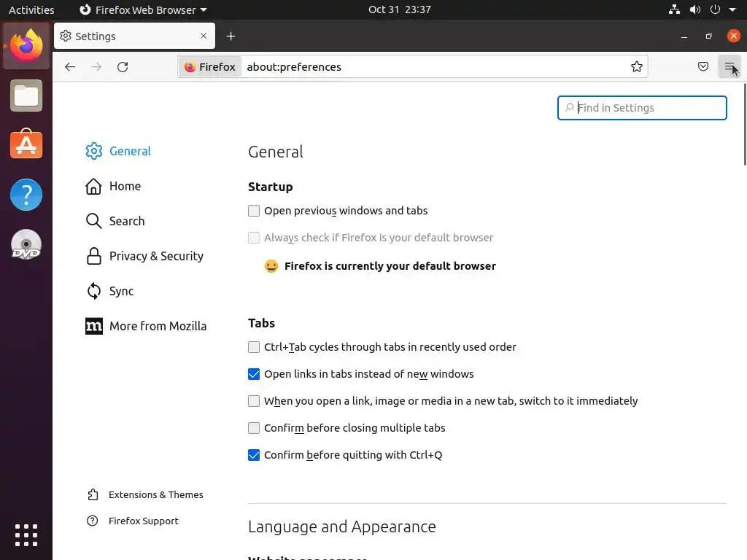
Task: Show applications grid
Action: pyautogui.click(x=26, y=534)
